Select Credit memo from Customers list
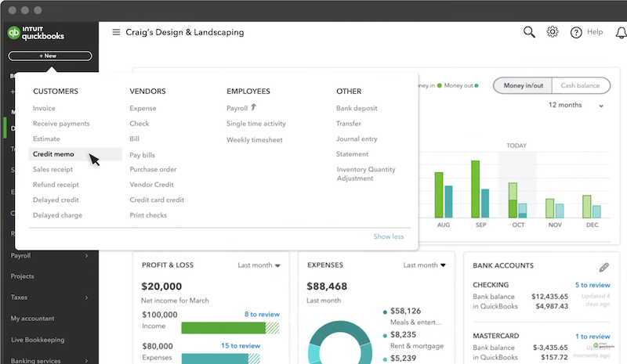Viewport: 627px width, 364px height. click(54, 154)
